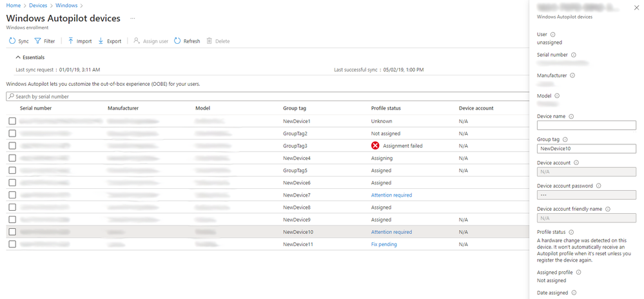Click info icon beside Date assigned
644x299 pixels.
point(573,293)
